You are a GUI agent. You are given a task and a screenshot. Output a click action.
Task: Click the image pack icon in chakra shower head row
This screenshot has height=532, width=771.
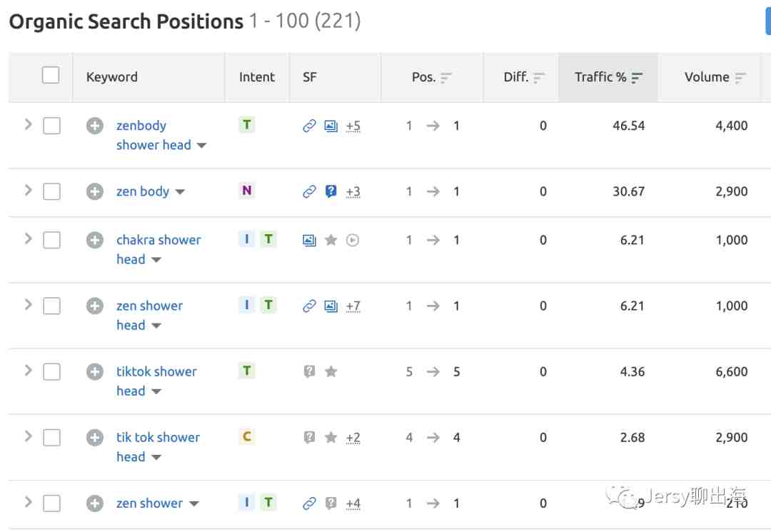(309, 241)
